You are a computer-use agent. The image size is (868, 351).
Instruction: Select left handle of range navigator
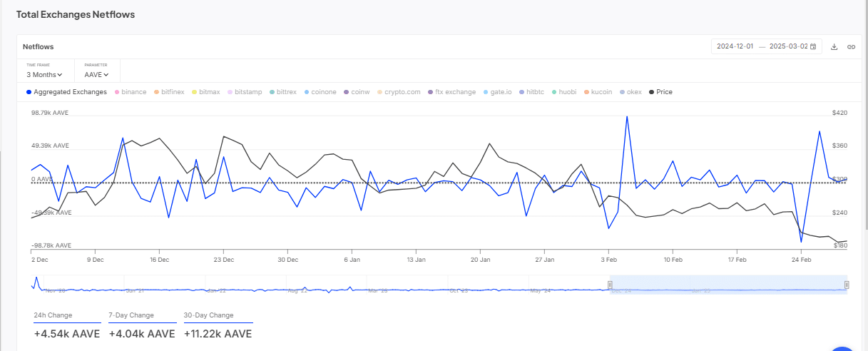click(610, 285)
